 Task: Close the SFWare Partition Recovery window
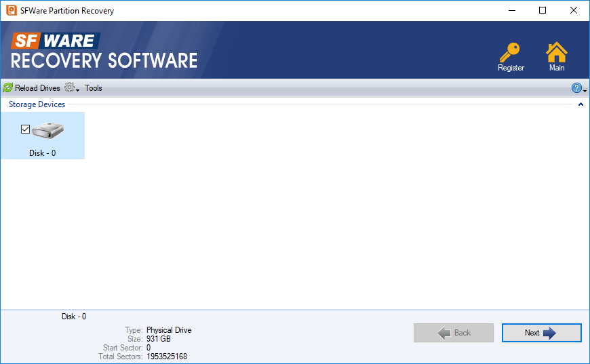click(574, 11)
